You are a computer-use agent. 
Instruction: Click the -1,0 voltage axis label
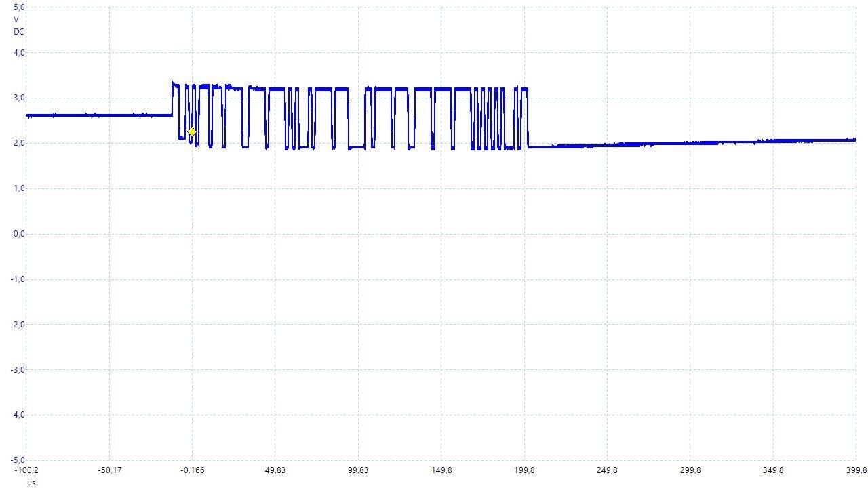pyautogui.click(x=18, y=279)
